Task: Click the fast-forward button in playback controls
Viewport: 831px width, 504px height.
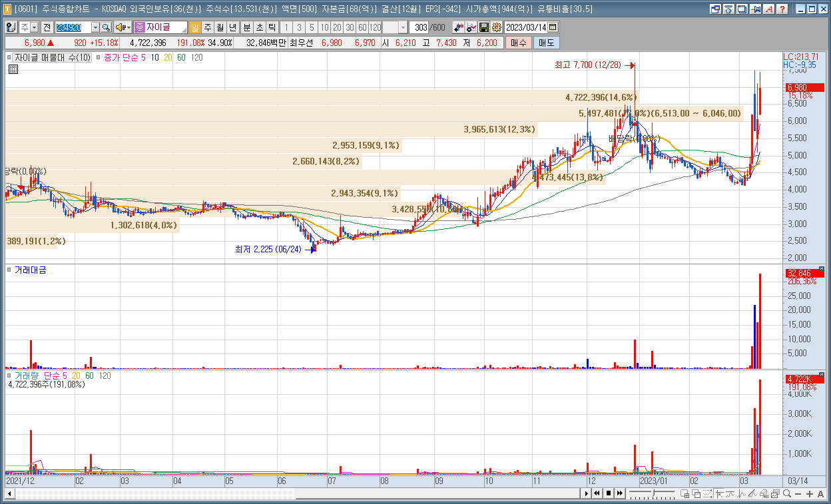Action: coord(620,493)
